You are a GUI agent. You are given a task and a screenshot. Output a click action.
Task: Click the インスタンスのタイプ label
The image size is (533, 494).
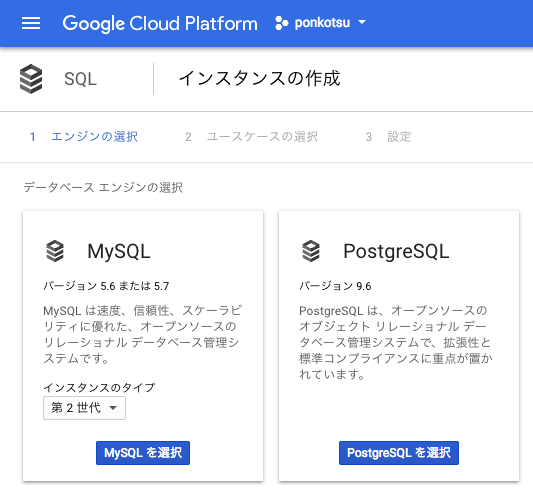pyautogui.click(x=99, y=387)
